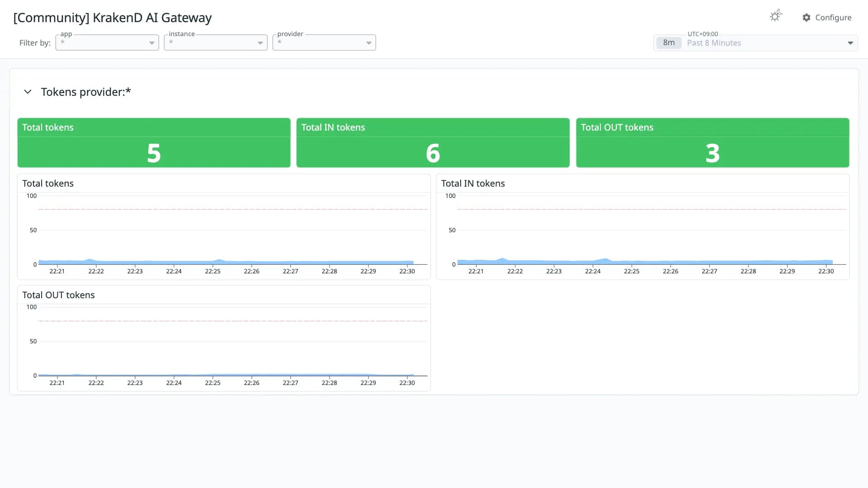Click the dashboard title KrakenD AI Gateway
The image size is (868, 488).
(x=113, y=18)
